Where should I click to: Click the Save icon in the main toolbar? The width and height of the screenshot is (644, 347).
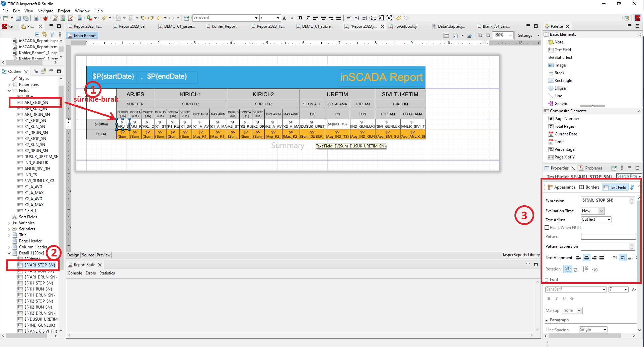click(x=18, y=18)
